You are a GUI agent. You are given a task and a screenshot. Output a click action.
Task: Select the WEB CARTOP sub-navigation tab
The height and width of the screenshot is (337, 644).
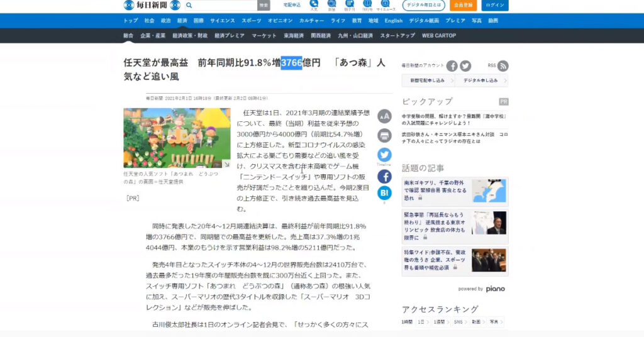(x=438, y=36)
